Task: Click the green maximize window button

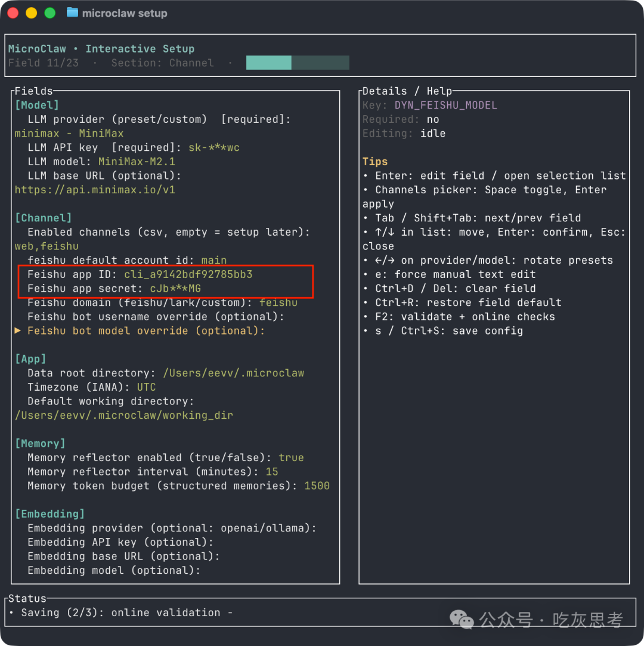Action: pyautogui.click(x=50, y=13)
